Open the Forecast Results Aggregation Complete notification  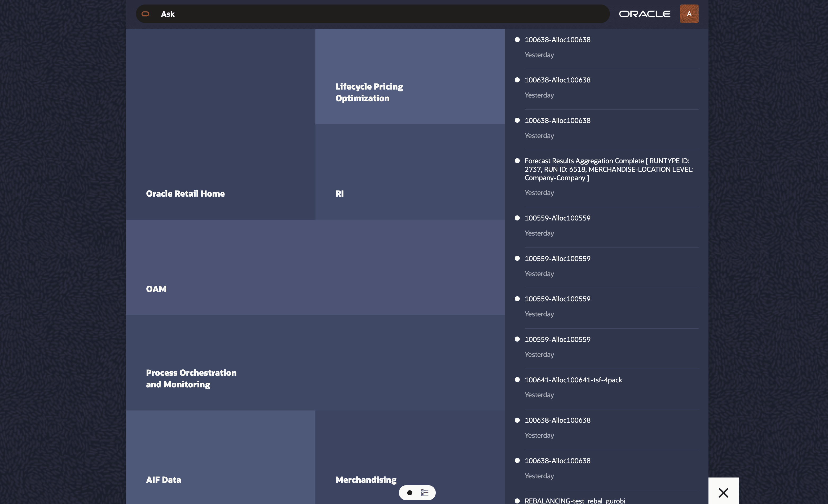[609, 169]
